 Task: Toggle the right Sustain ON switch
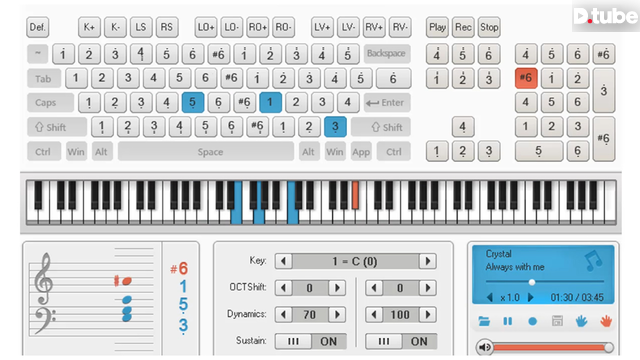[401, 341]
